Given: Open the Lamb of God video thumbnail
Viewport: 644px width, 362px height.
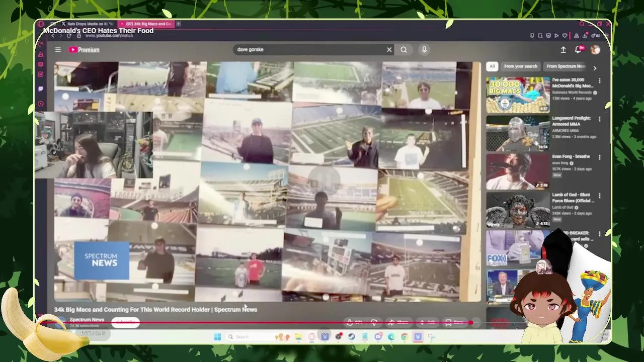Looking at the screenshot, I should [518, 210].
